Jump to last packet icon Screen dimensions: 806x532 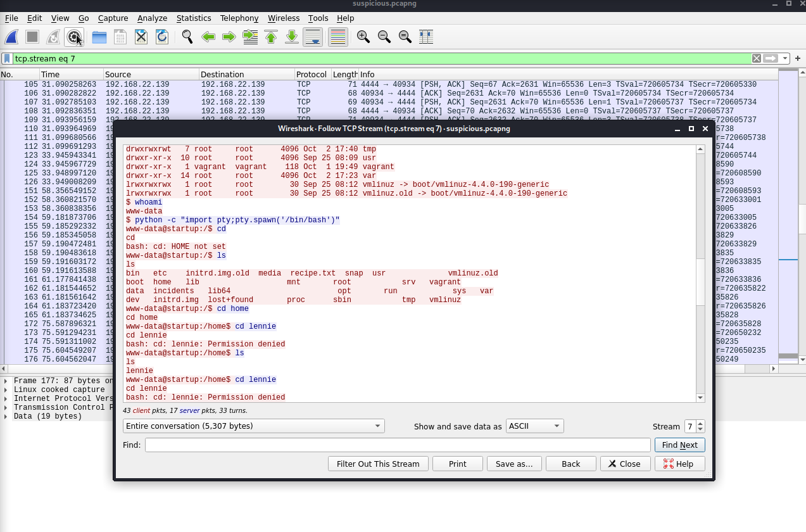[x=292, y=37]
